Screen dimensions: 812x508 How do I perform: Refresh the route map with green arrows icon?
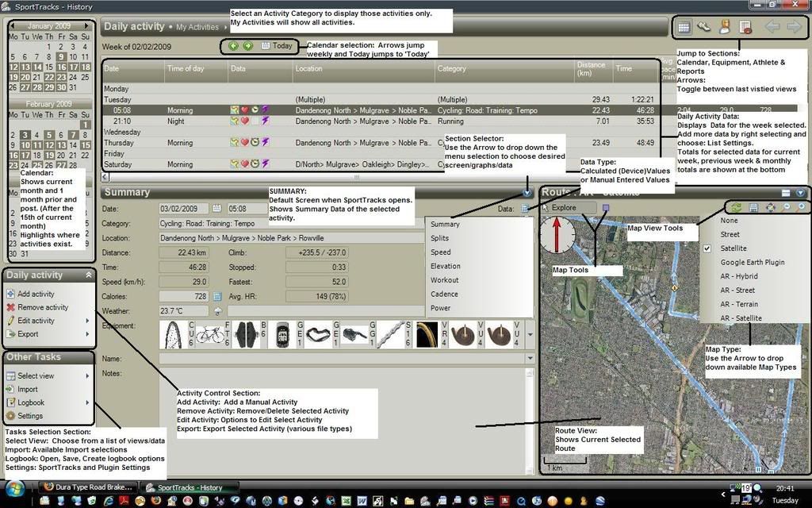736,207
